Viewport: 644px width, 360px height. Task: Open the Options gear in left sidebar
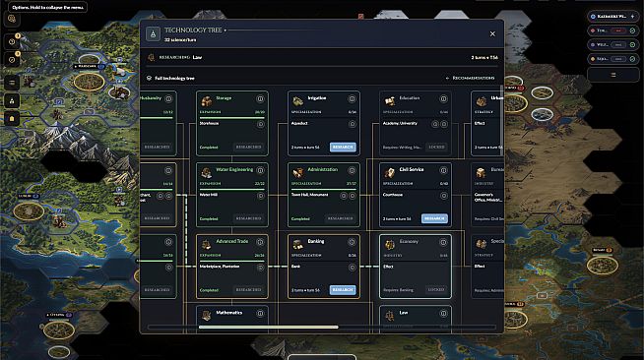(12, 19)
